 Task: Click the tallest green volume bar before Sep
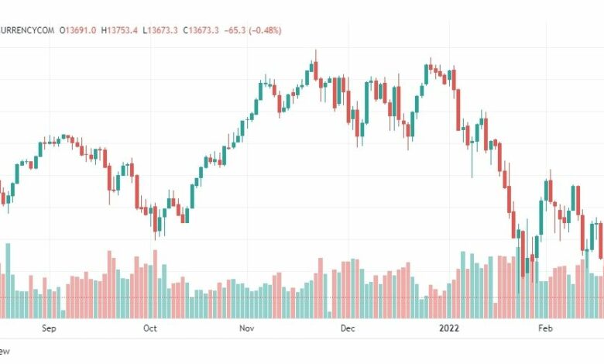click(x=8, y=280)
